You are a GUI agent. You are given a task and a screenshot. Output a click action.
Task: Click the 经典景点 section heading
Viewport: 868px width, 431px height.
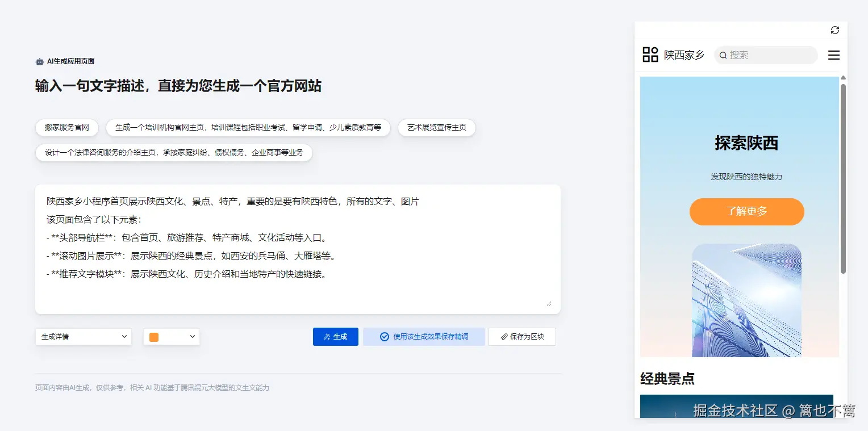pos(667,379)
